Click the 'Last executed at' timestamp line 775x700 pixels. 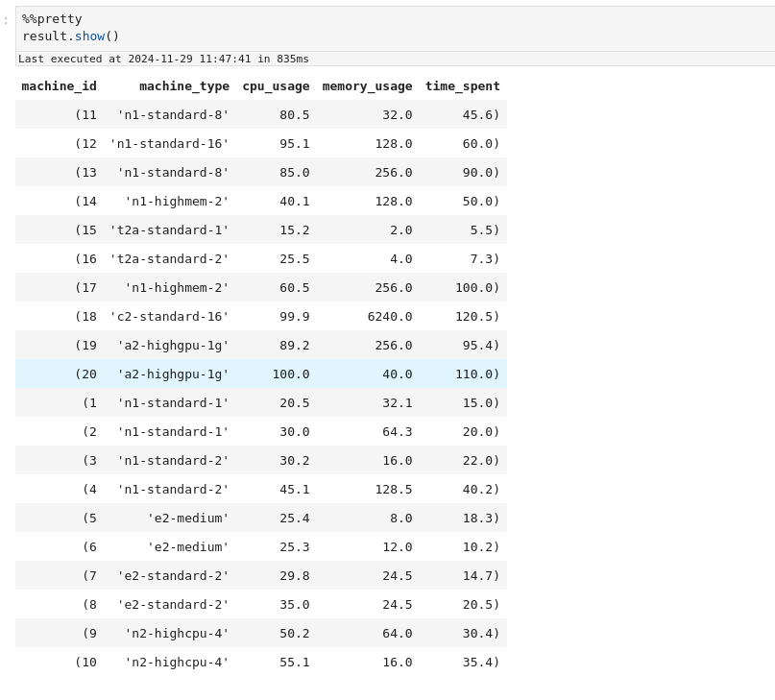pos(163,59)
